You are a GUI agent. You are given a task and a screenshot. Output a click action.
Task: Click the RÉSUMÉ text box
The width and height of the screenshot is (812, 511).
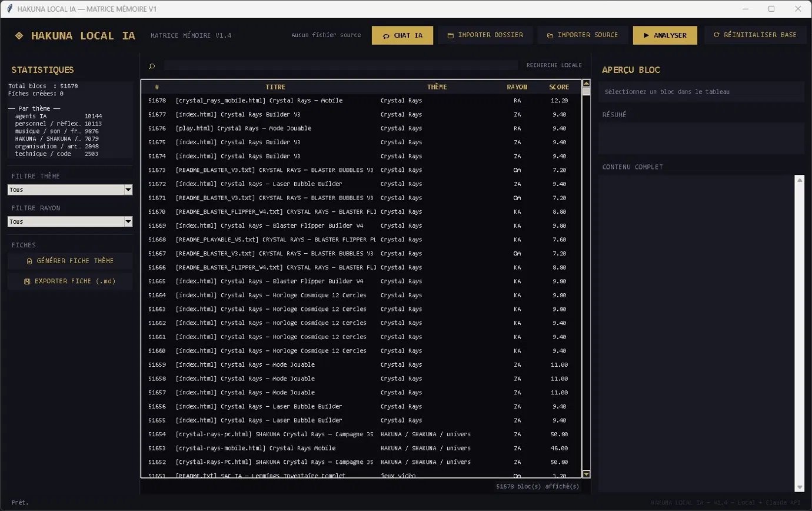701,138
